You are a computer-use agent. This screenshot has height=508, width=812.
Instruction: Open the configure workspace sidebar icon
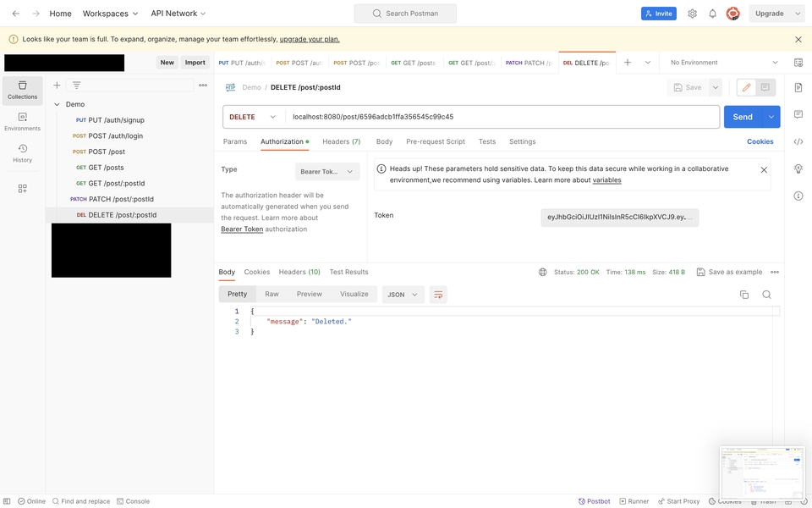pyautogui.click(x=22, y=188)
